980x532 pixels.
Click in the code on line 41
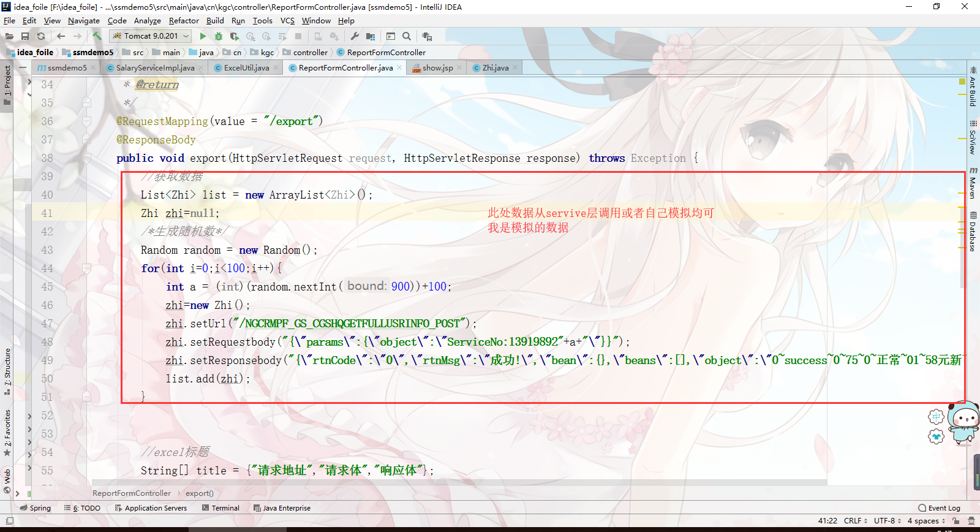tap(179, 213)
